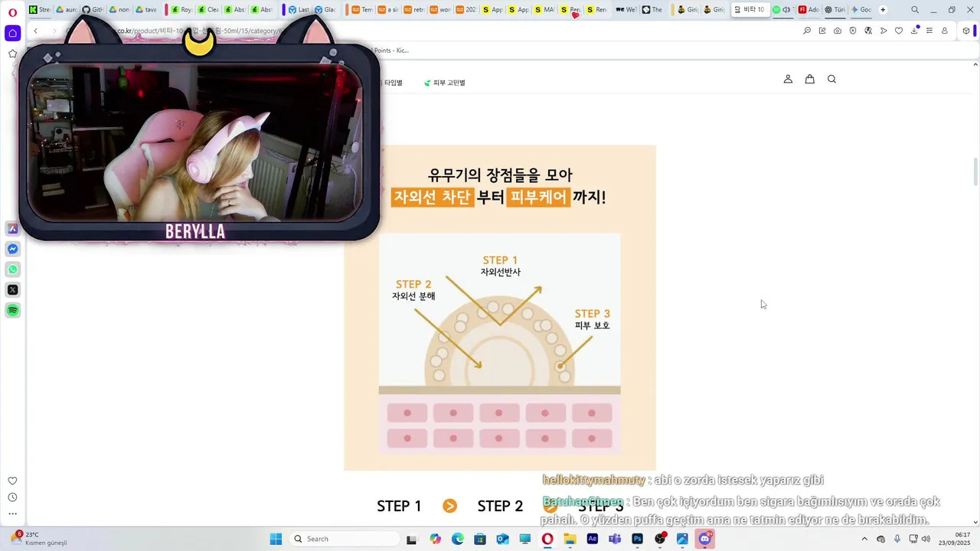
Task: Open Microsoft Teams from taskbar
Action: (615, 539)
